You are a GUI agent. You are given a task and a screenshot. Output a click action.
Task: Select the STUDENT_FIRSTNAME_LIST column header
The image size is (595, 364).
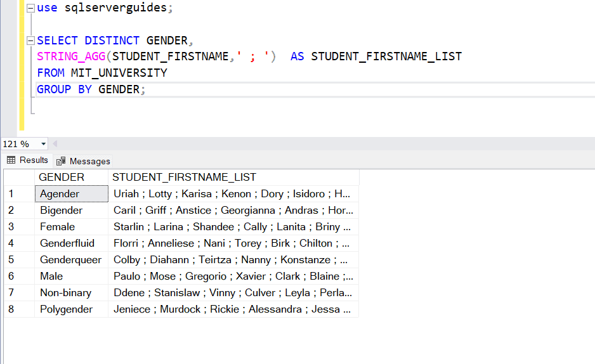tap(233, 177)
